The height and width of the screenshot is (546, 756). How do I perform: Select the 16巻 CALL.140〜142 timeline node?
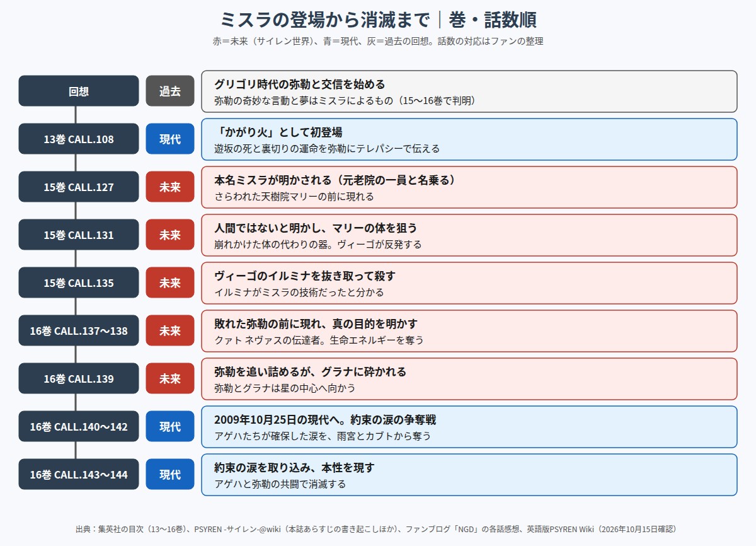tap(79, 426)
